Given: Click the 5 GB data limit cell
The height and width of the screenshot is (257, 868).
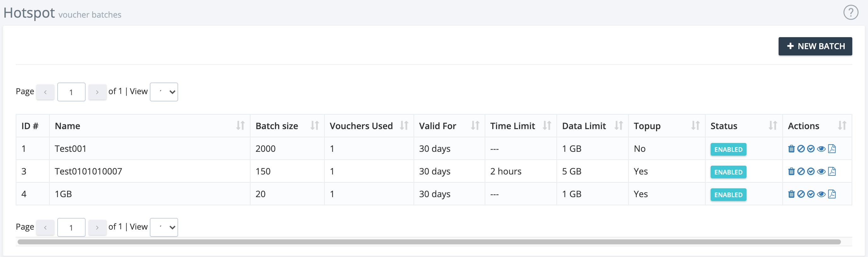Looking at the screenshot, I should [x=592, y=171].
